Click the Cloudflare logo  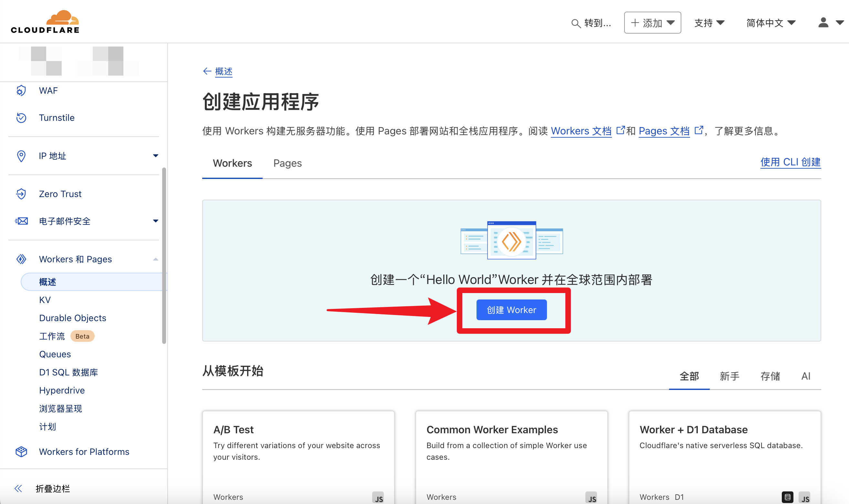[x=45, y=21]
